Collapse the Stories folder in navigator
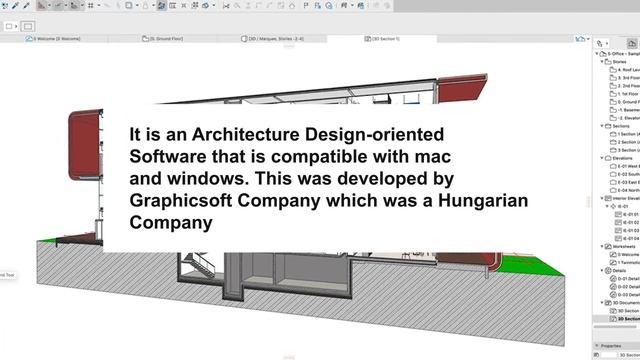The width and height of the screenshot is (640, 360). pos(602,62)
